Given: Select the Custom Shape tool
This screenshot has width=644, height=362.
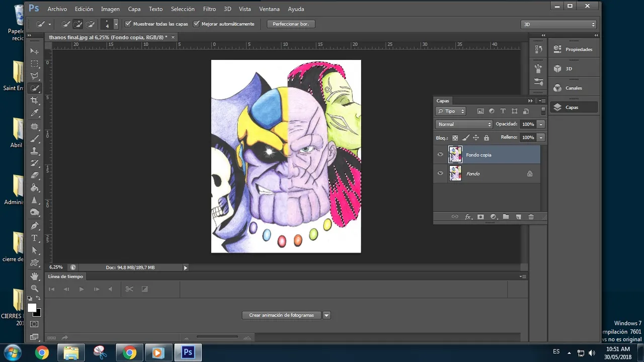Looking at the screenshot, I should tap(34, 262).
